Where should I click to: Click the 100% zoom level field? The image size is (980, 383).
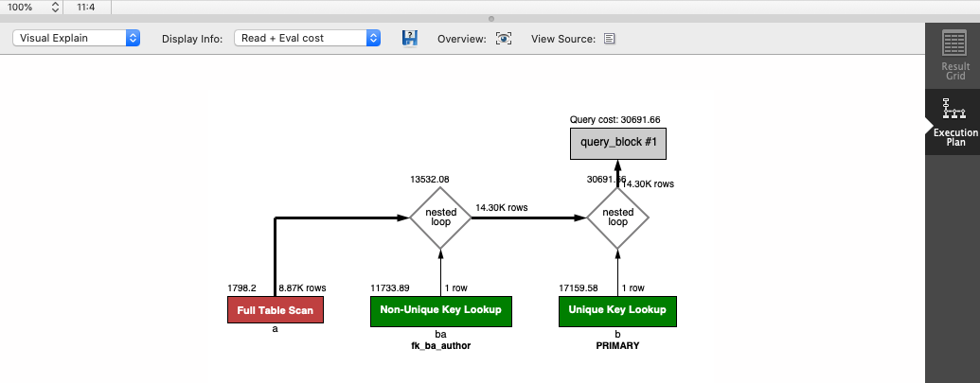click(x=21, y=7)
